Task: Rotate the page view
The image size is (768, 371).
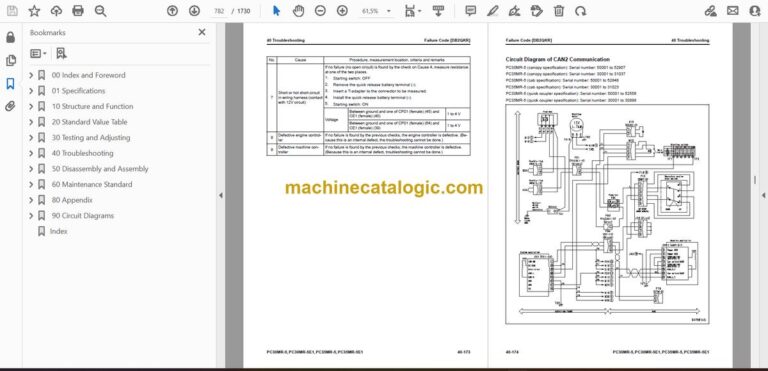Action: pyautogui.click(x=580, y=11)
